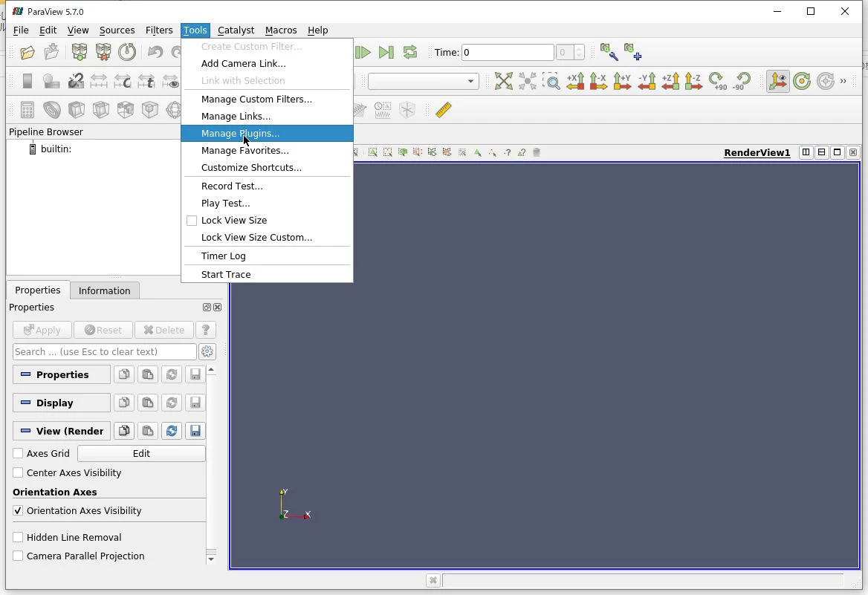Click the time step stepper arrows
This screenshot has width=868, height=595.
[579, 53]
